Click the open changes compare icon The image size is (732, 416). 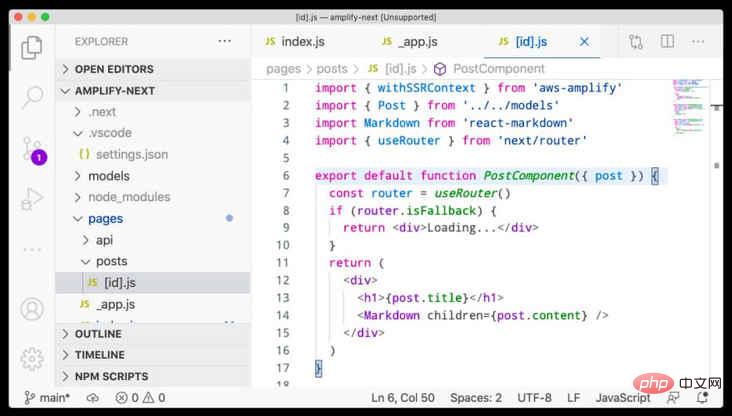point(635,42)
